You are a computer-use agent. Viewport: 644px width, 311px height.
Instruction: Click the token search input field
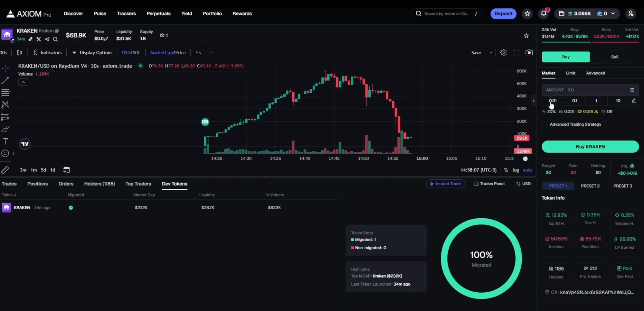tap(447, 14)
